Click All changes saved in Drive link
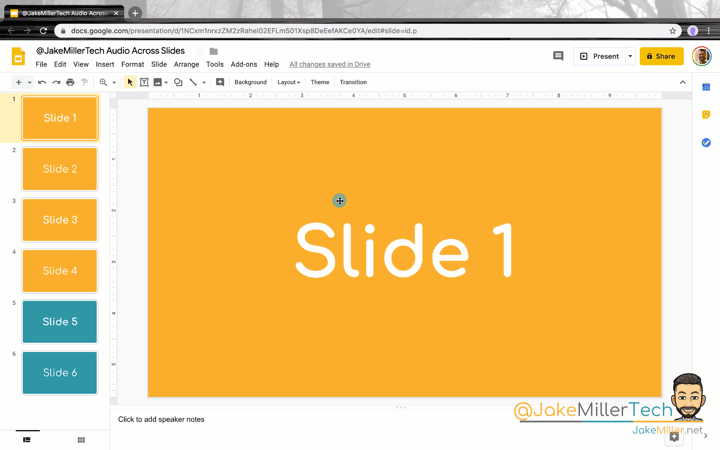 (330, 64)
